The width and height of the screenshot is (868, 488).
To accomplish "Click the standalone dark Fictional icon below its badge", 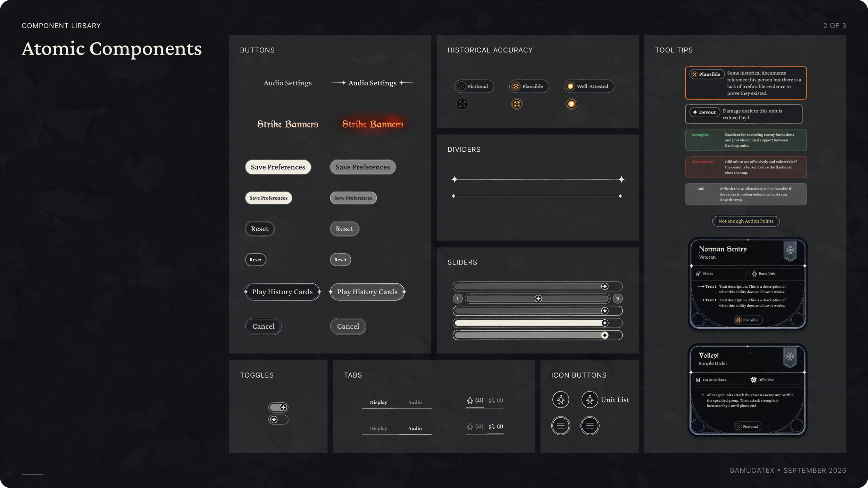I will [x=462, y=104].
